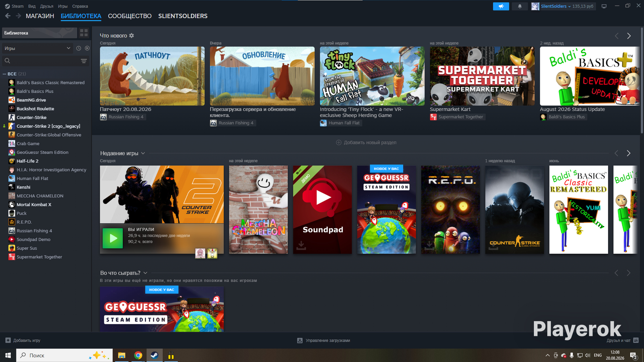Sort library by recent activity clock icon
Viewport: 644px width, 362px height.
point(79,48)
